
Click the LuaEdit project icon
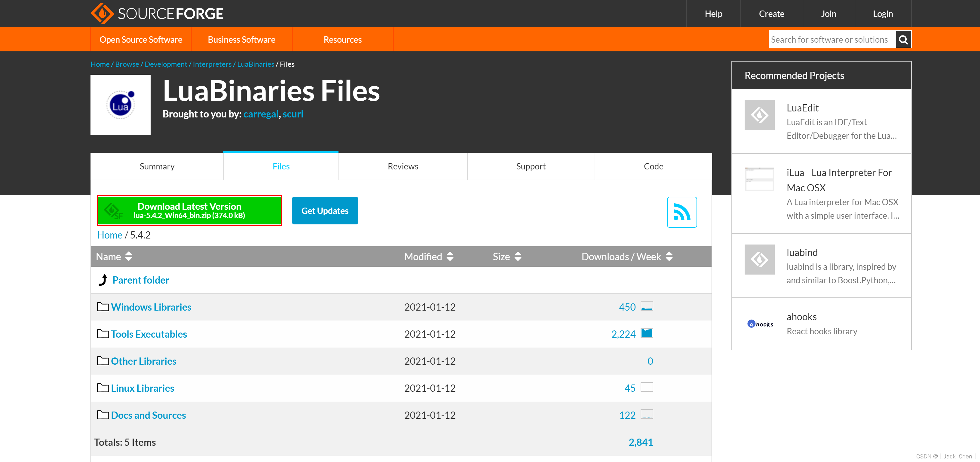coord(759,115)
